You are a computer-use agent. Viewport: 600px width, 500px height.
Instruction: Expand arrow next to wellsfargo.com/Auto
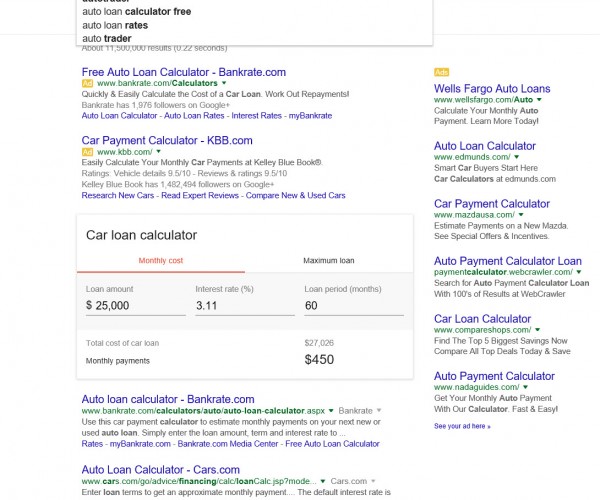[x=539, y=99]
